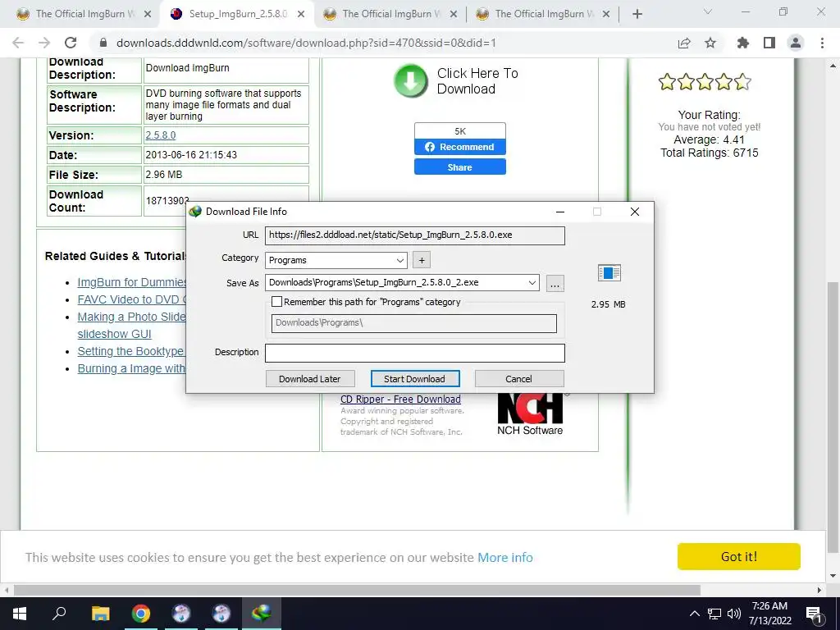
Task: Show hidden system tray icons
Action: pyautogui.click(x=694, y=614)
